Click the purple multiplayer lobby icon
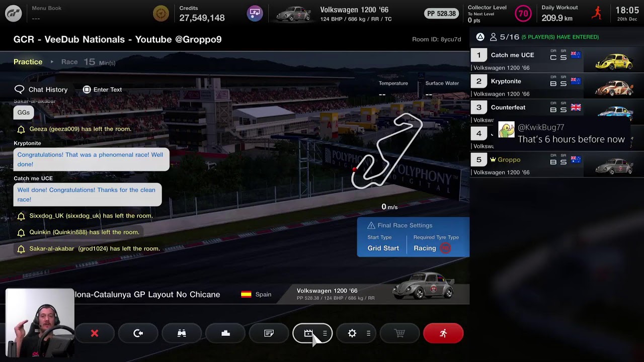Image resolution: width=644 pixels, height=362 pixels. click(255, 14)
